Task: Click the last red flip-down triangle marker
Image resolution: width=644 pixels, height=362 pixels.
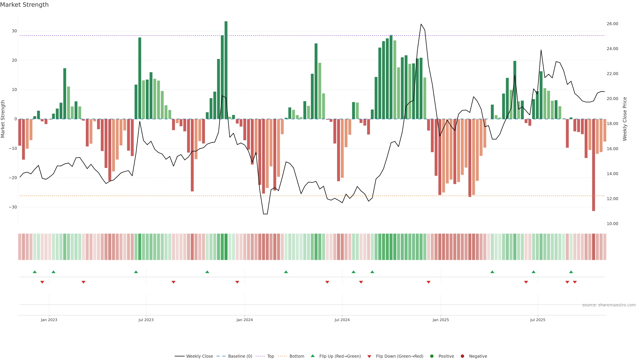Action: [575, 282]
